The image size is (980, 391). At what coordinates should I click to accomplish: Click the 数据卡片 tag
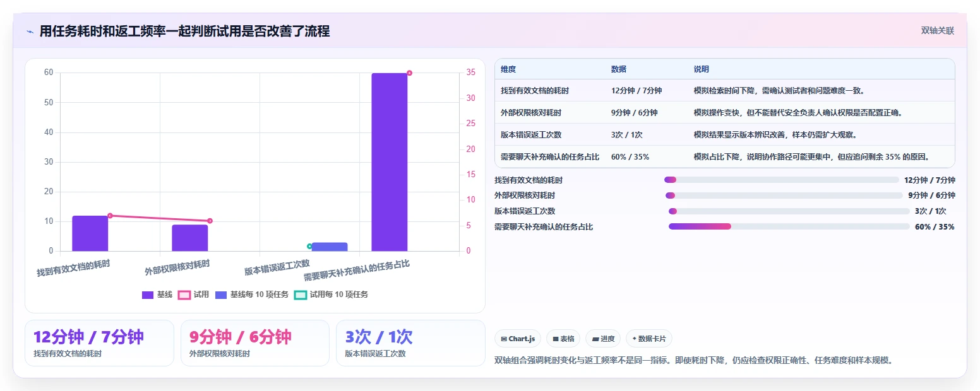(x=649, y=339)
